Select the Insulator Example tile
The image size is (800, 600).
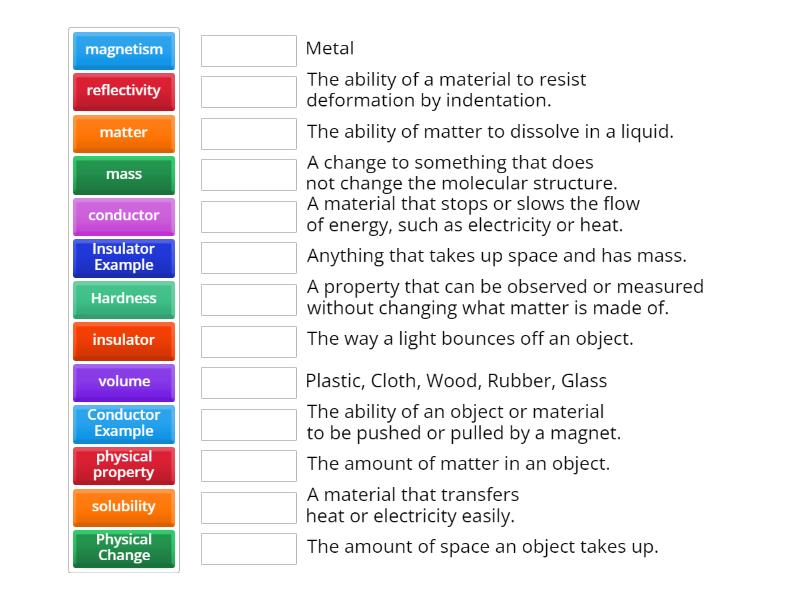point(123,257)
